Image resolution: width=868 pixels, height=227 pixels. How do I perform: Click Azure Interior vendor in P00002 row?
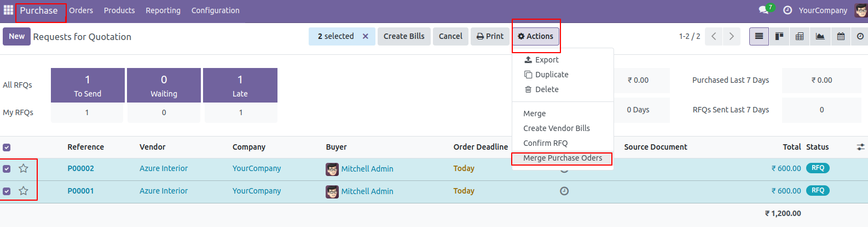164,168
